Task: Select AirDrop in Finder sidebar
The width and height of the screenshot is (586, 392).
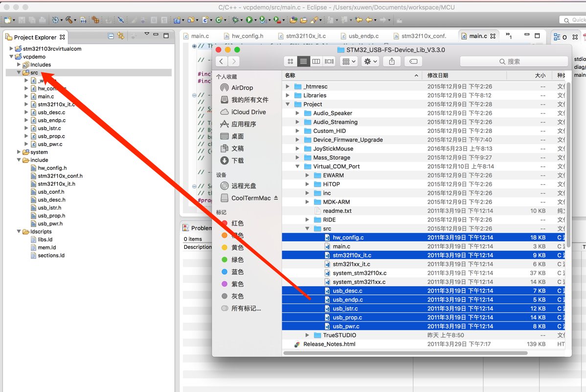Action: [242, 87]
